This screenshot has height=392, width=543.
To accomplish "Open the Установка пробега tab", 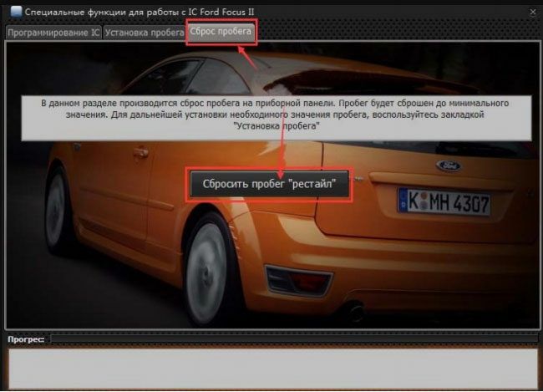I will pyautogui.click(x=145, y=33).
